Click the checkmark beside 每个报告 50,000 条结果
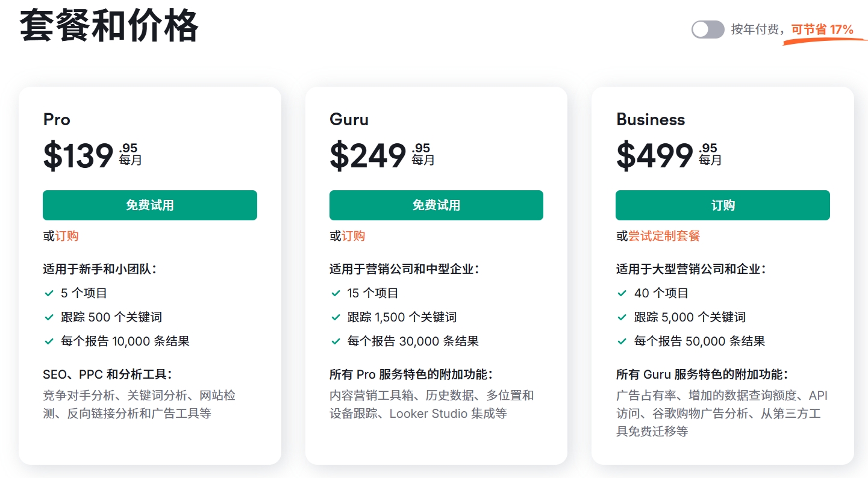 pyautogui.click(x=622, y=341)
